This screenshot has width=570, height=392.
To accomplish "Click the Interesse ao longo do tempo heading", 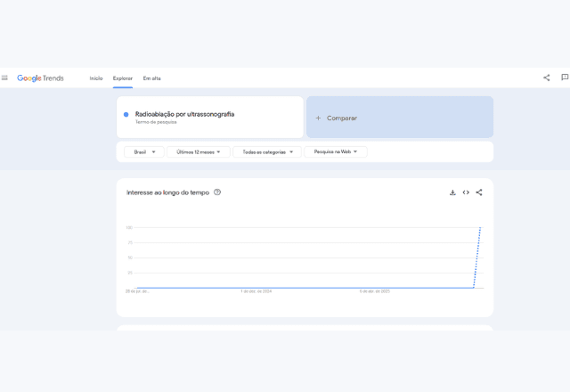I will point(168,192).
